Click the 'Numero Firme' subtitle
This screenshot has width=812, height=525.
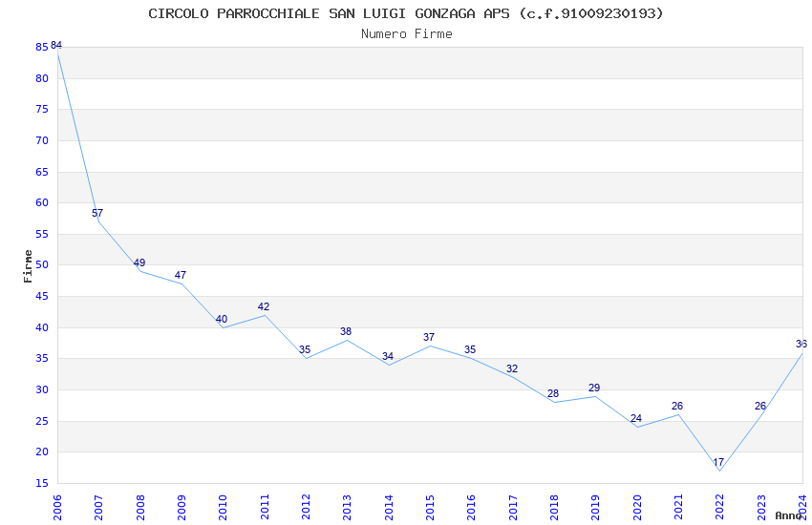pos(407,34)
